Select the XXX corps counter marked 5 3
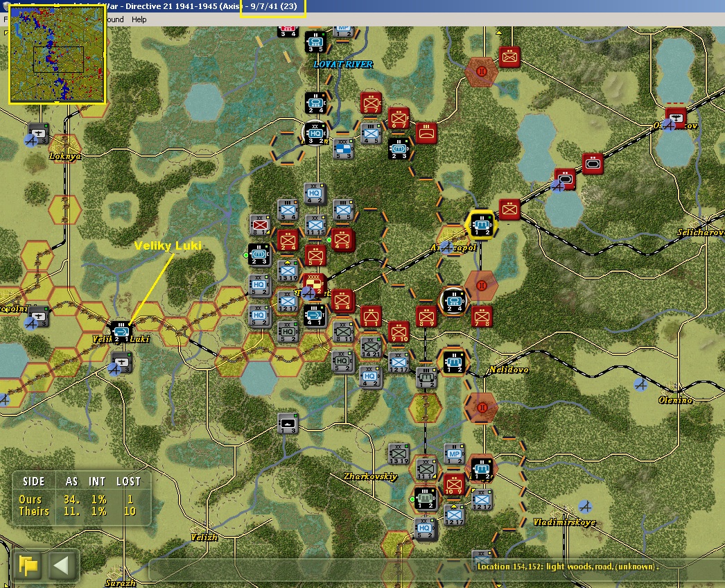This screenshot has height=588, width=725. point(343,149)
